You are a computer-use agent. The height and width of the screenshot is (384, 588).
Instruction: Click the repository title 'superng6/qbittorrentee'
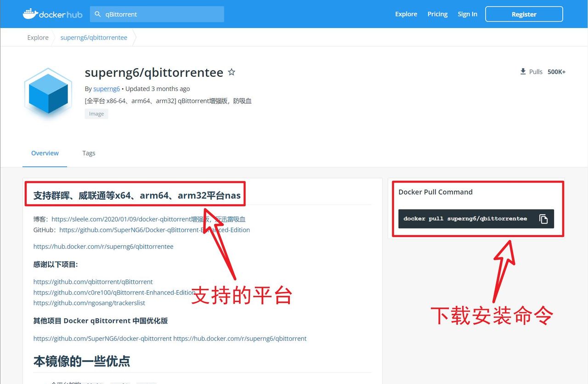154,73
